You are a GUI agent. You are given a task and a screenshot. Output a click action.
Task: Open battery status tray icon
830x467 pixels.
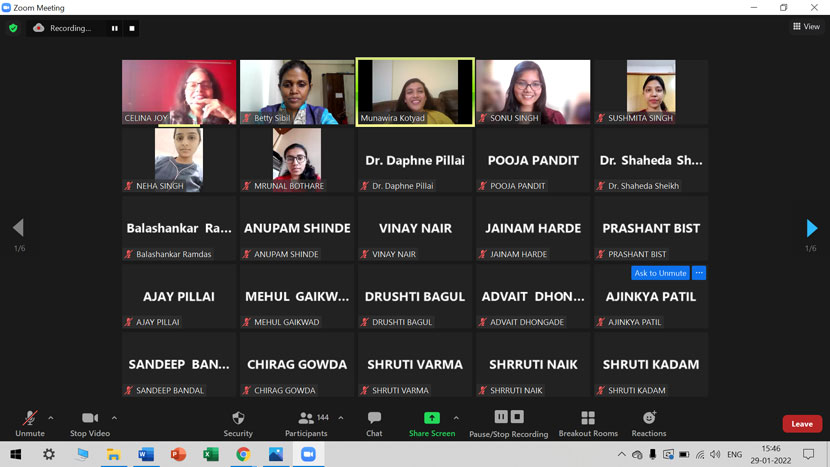(x=684, y=454)
